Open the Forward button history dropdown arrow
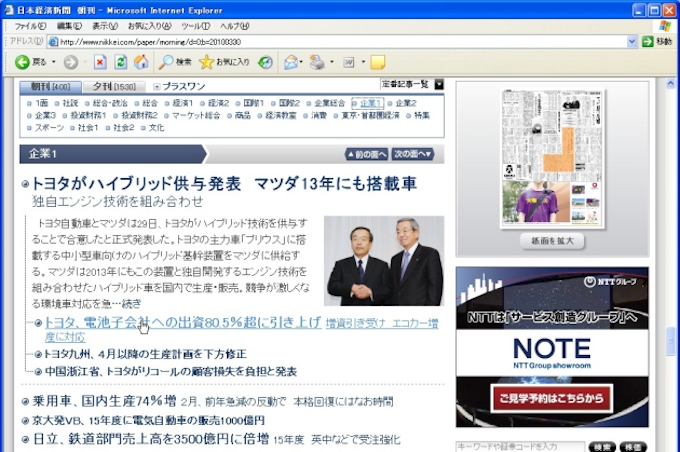Image resolution: width=680 pixels, height=452 pixels. [x=85, y=62]
